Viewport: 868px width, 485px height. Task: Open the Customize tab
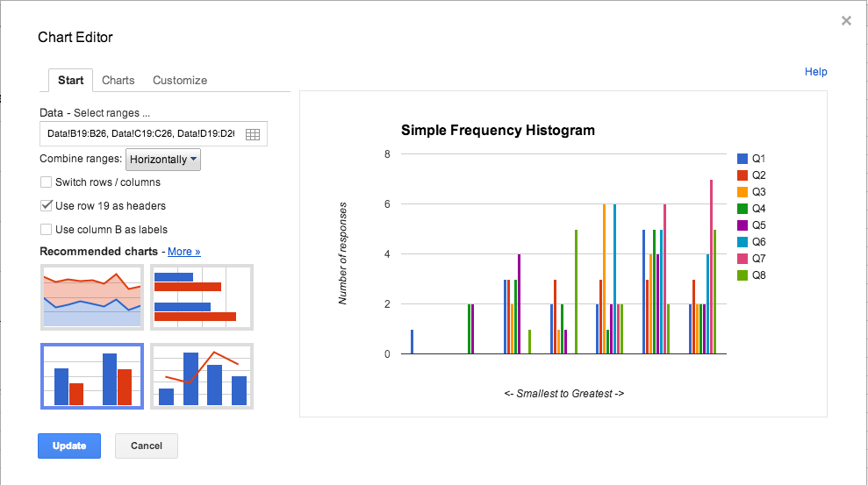coord(180,80)
